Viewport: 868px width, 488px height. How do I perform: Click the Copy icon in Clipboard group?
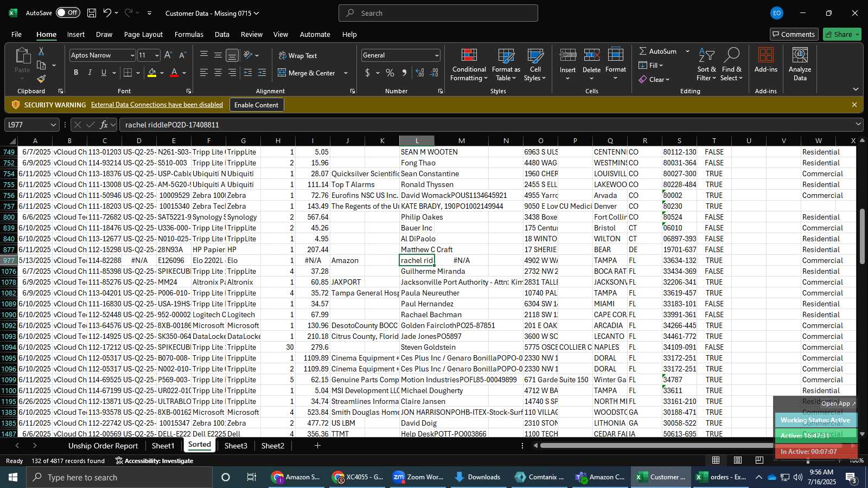(41, 66)
